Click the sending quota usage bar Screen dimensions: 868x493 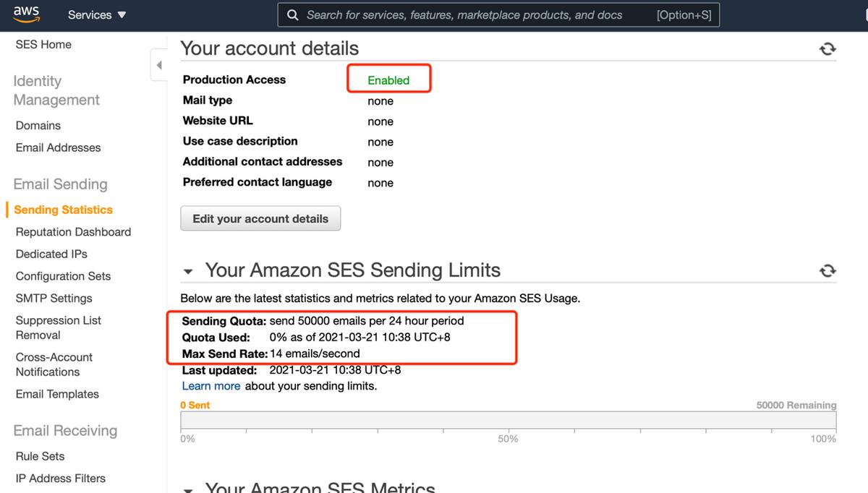[x=508, y=421]
